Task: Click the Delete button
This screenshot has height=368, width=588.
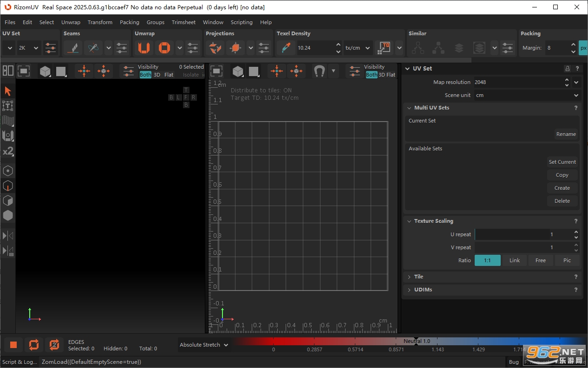Action: [562, 201]
